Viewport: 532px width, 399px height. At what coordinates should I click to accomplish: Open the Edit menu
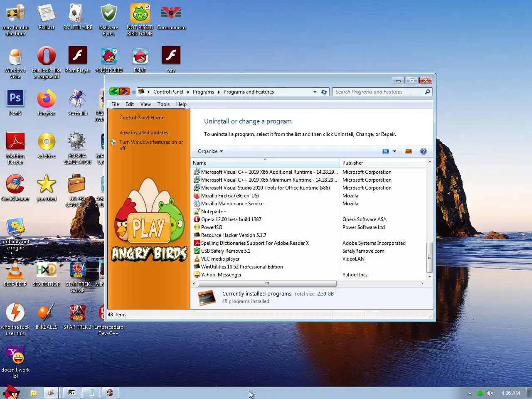pos(130,104)
